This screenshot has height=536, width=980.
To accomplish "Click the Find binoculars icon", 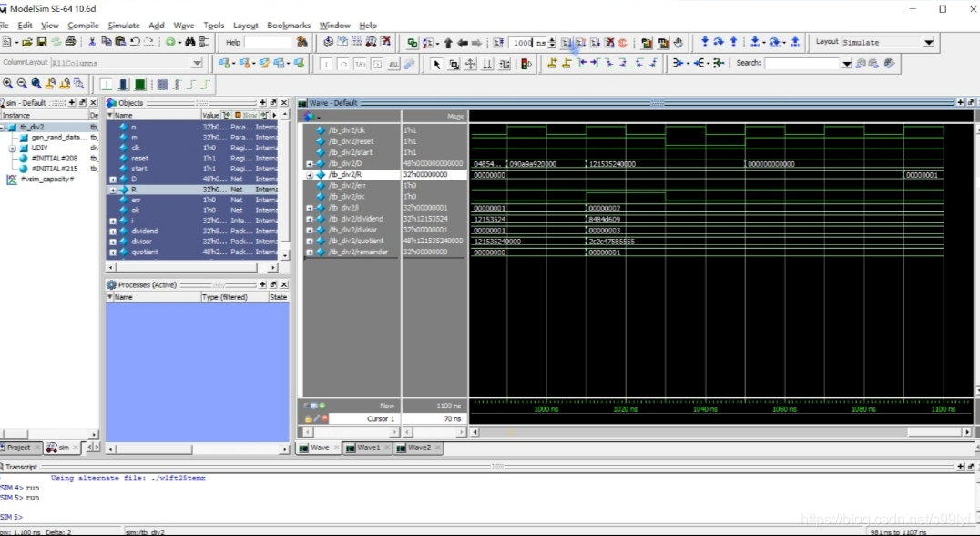I will coord(190,42).
